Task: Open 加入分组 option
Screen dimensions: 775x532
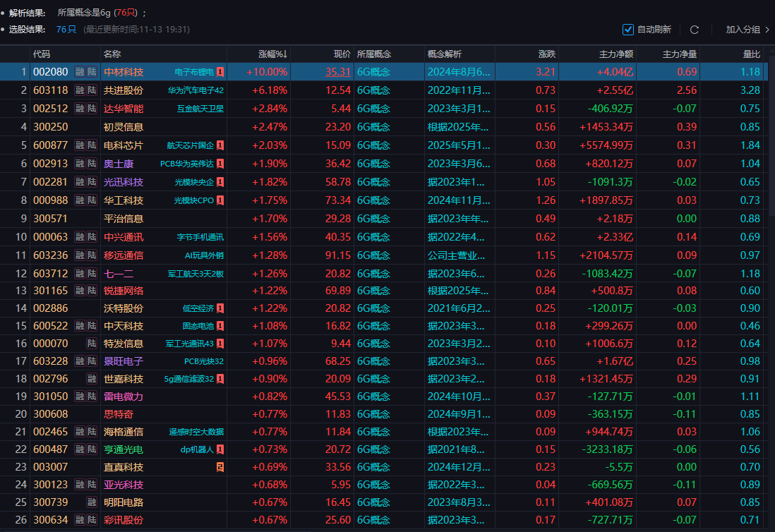Action: [743, 30]
